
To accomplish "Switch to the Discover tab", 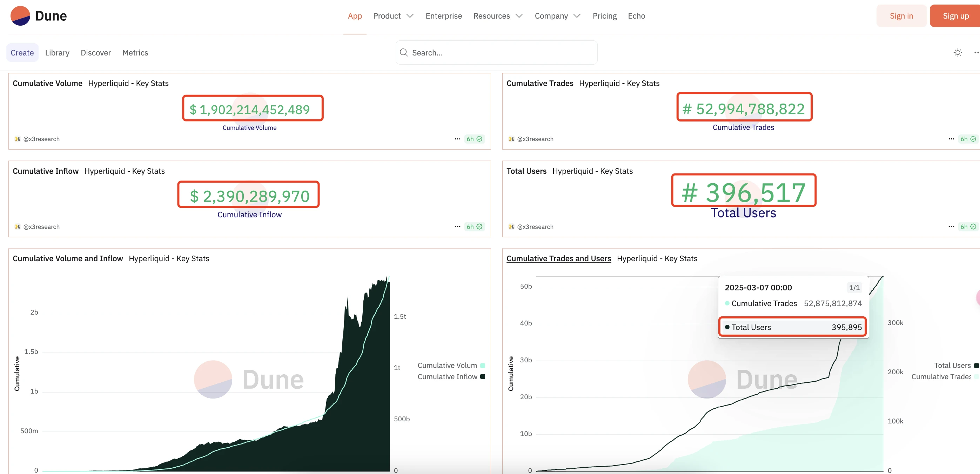I will click(95, 53).
